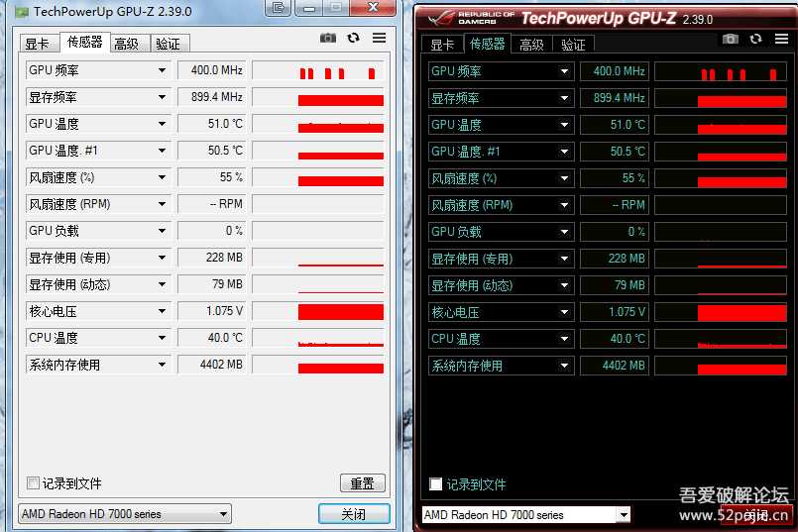
Task: Open 验证 tab in ROG-themed window
Action: point(573,45)
